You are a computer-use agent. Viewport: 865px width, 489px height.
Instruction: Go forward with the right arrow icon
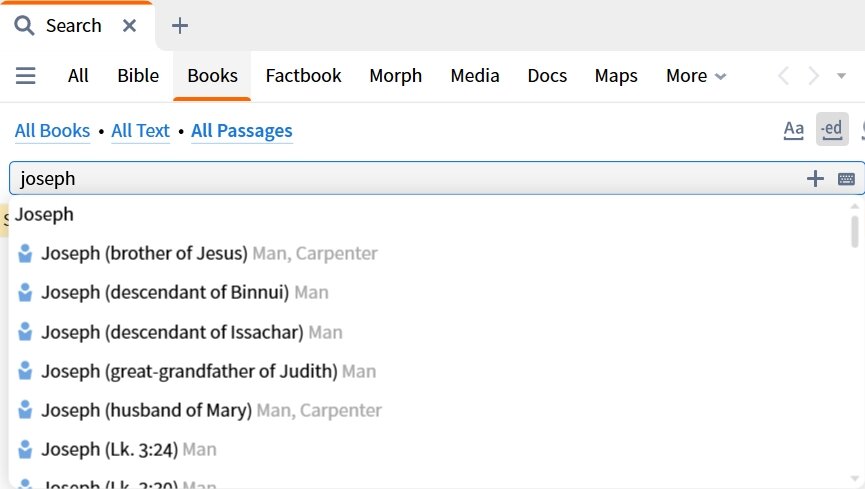813,76
